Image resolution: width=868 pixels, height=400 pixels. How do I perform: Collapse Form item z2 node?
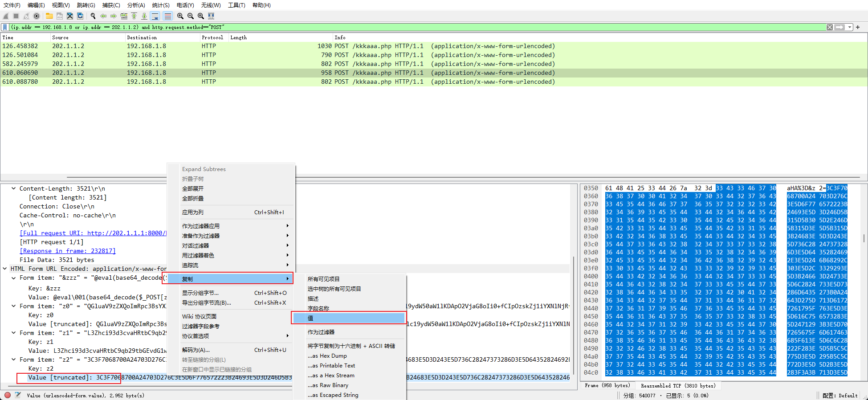14,359
